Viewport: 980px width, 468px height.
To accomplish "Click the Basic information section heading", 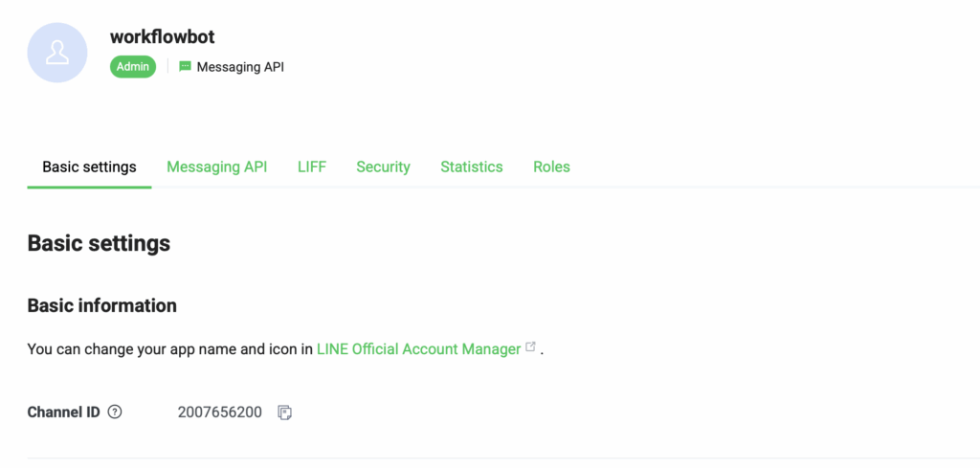I will [x=101, y=305].
